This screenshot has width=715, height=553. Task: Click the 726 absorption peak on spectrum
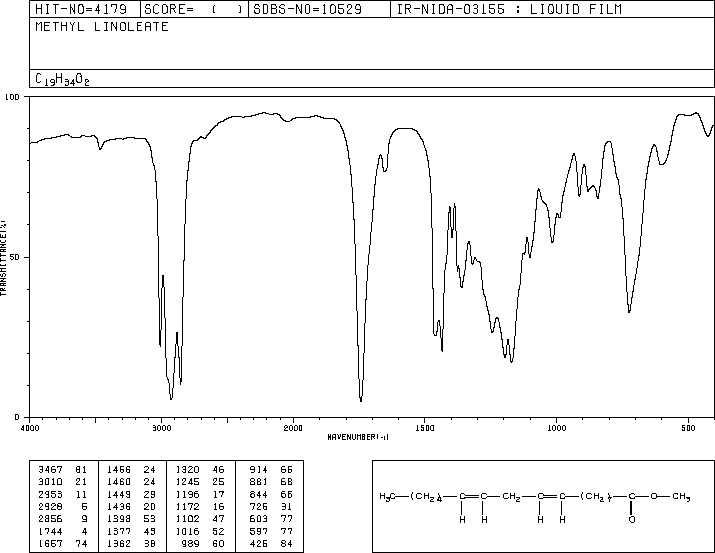[629, 310]
